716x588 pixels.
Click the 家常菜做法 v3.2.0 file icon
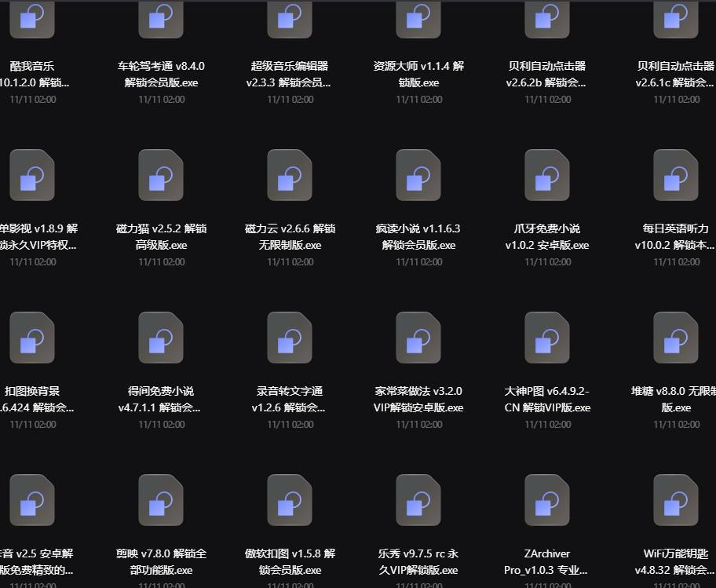click(x=418, y=338)
